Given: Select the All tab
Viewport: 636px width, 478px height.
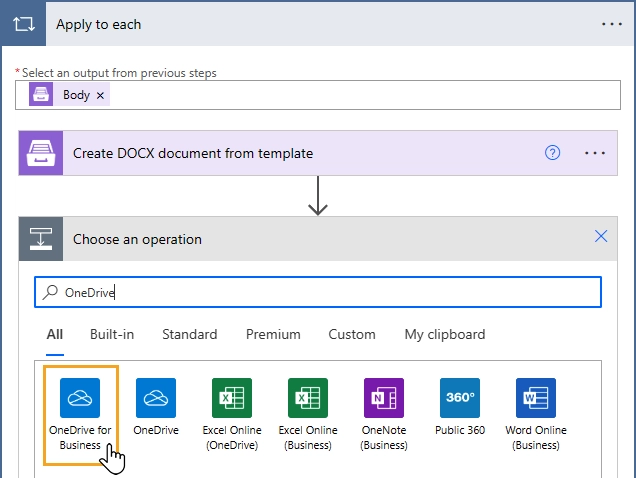Looking at the screenshot, I should [55, 334].
